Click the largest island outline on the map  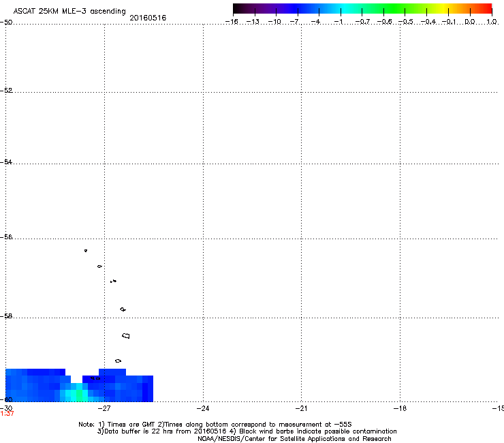126,335
